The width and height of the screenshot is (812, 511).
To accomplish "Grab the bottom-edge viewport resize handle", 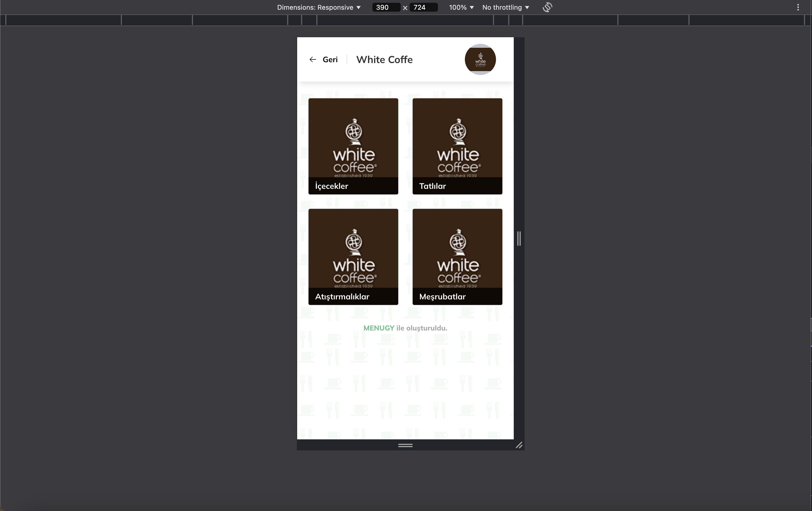I will pyautogui.click(x=405, y=445).
